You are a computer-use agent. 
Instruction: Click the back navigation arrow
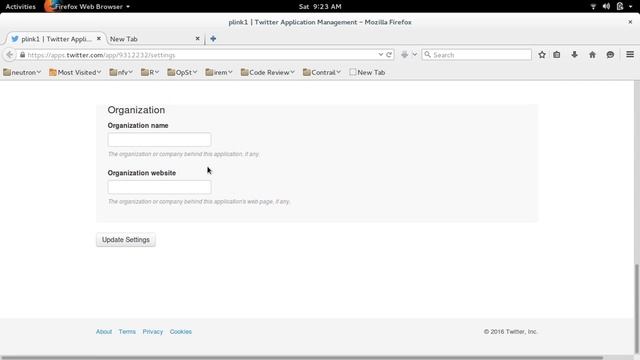click(x=9, y=55)
